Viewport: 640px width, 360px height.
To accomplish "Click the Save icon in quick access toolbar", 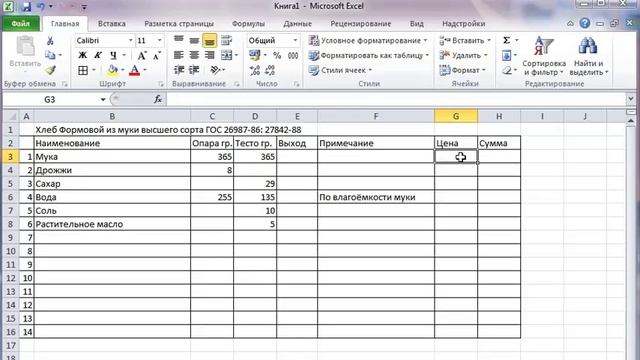I will [x=27, y=6].
